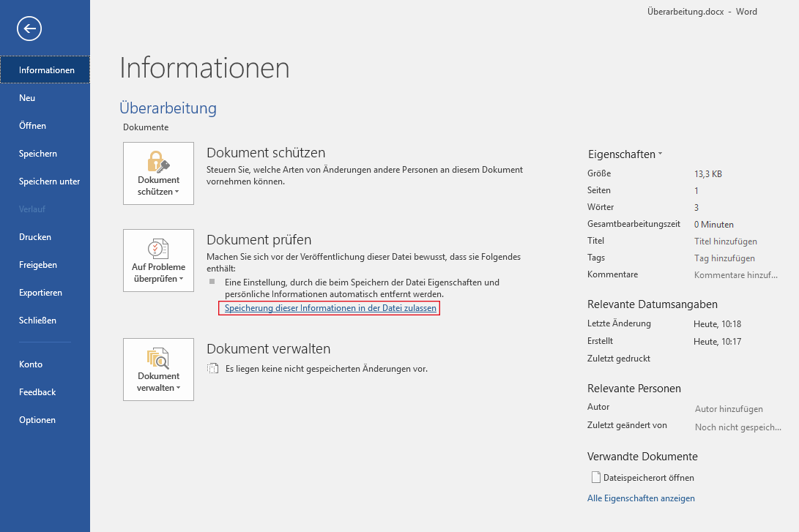The image size is (799, 532).
Task: Click the back arrow to return to document
Action: point(29,29)
